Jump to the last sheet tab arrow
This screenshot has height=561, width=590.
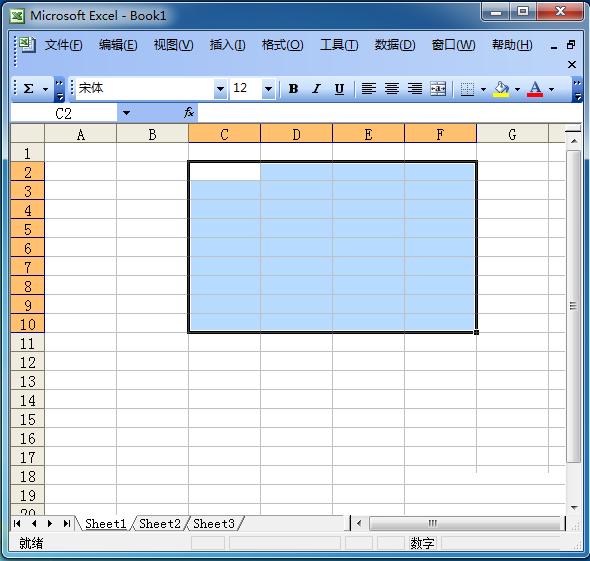click(67, 523)
